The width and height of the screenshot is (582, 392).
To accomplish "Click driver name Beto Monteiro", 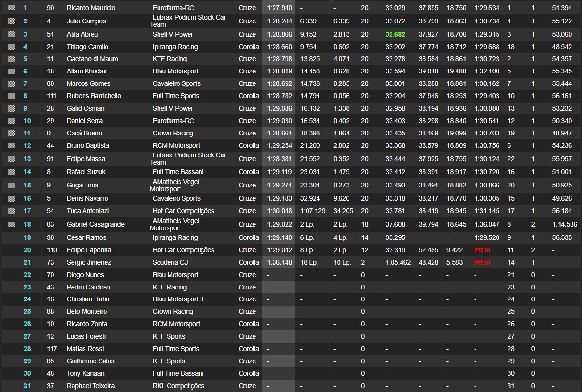I will click(x=87, y=311).
